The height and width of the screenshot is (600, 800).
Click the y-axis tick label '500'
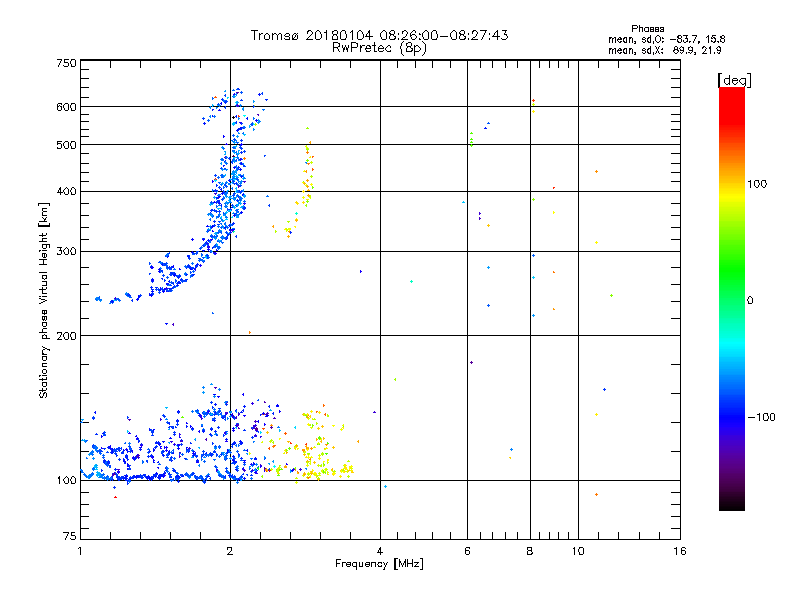(x=66, y=145)
